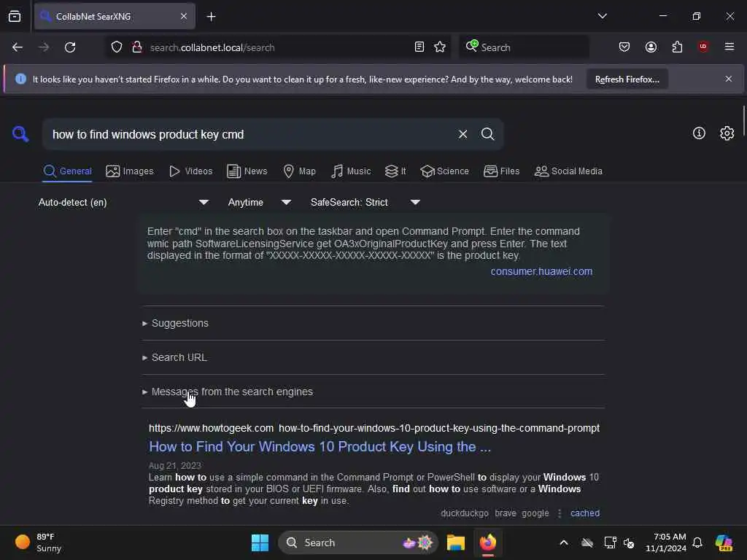Open the Copilot icon in taskbar
The width and height of the screenshot is (747, 560).
click(x=724, y=542)
